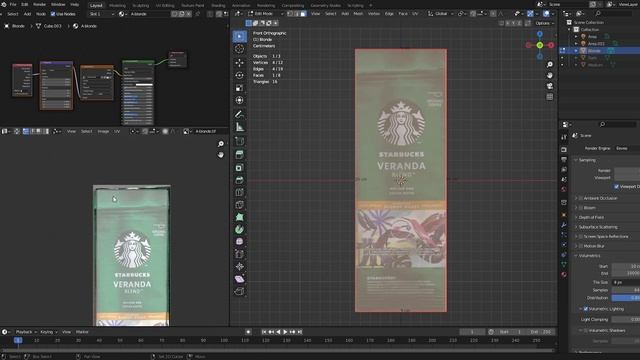Screen dimensions: 640x360
Task: Select the Select Box tool in viewport toolbar
Action: [x=240, y=36]
